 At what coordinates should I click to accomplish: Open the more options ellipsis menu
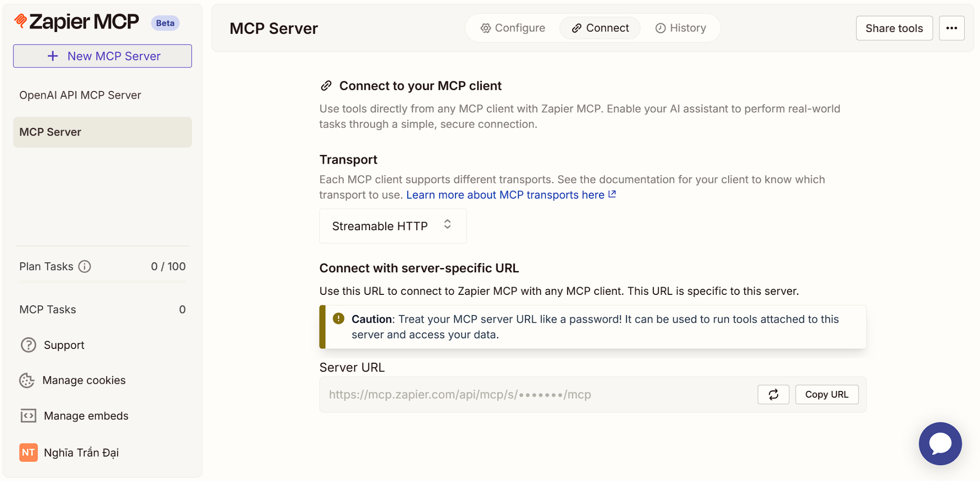click(x=951, y=28)
